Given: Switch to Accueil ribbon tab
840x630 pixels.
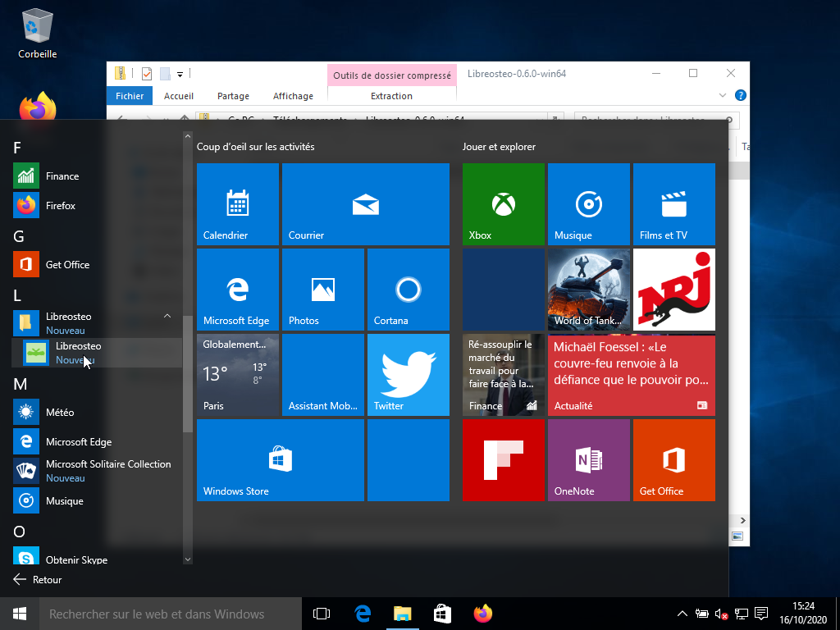Looking at the screenshot, I should pos(178,96).
